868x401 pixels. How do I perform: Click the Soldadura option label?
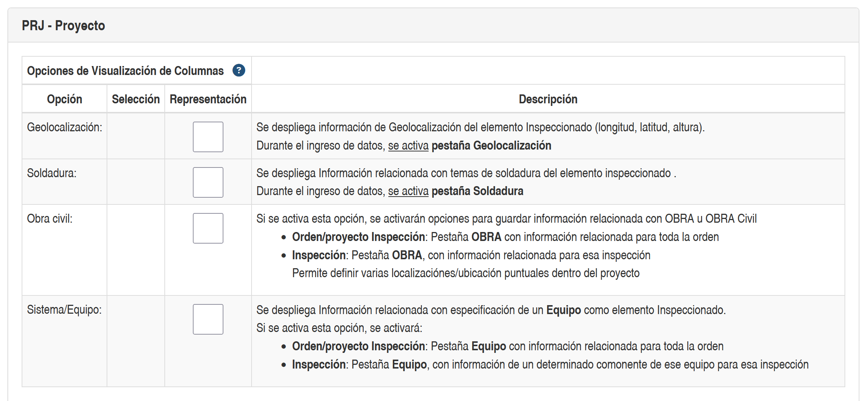52,173
